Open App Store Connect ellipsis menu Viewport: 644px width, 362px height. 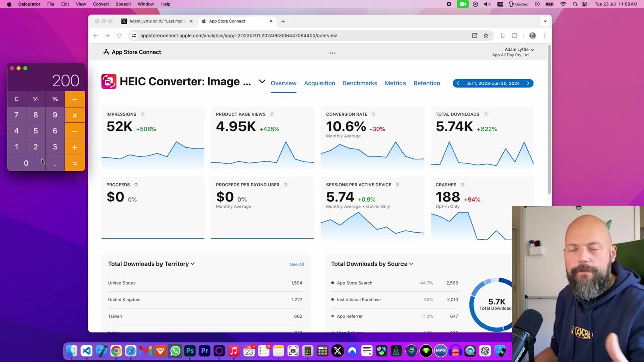(x=332, y=52)
